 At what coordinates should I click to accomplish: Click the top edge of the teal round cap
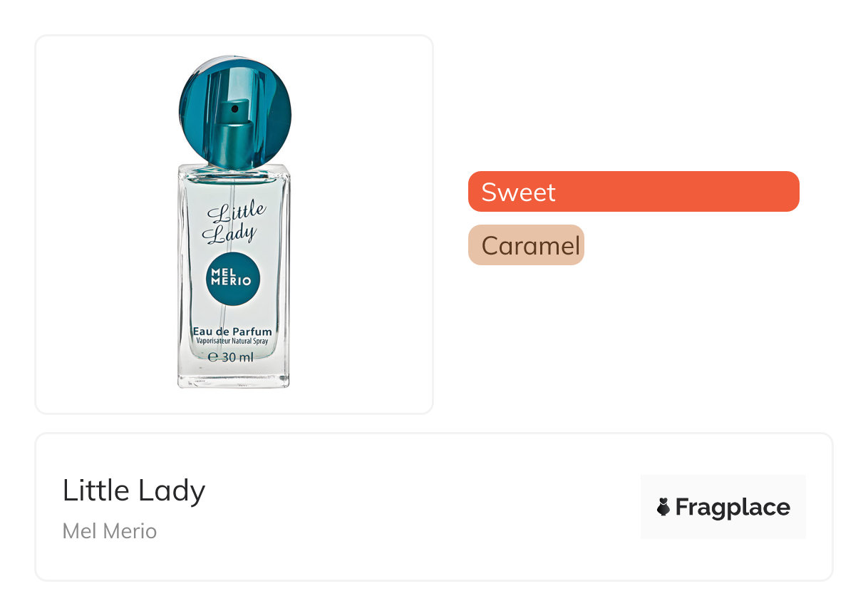pyautogui.click(x=234, y=60)
